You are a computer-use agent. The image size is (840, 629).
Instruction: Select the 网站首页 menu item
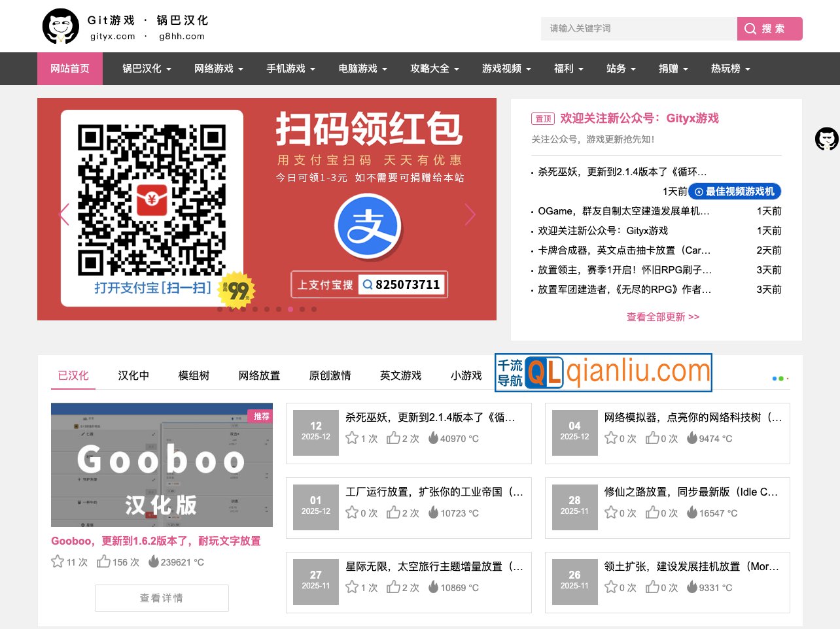(70, 69)
